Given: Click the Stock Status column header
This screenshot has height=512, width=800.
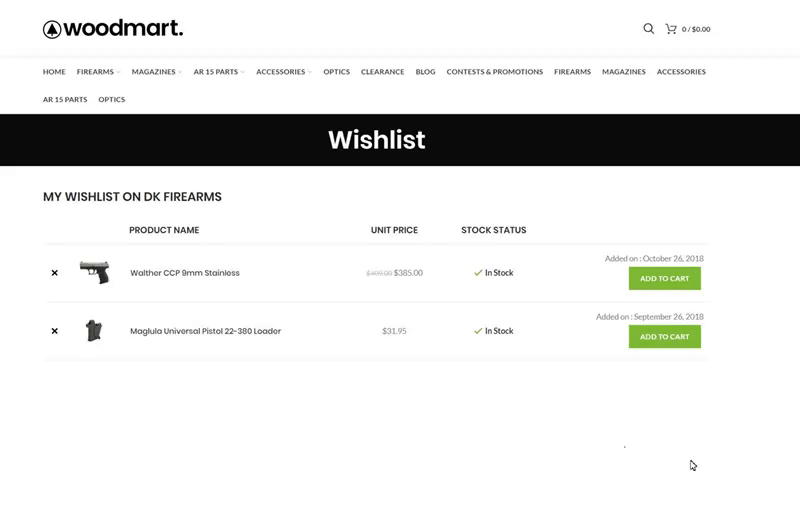Looking at the screenshot, I should pos(493,230).
